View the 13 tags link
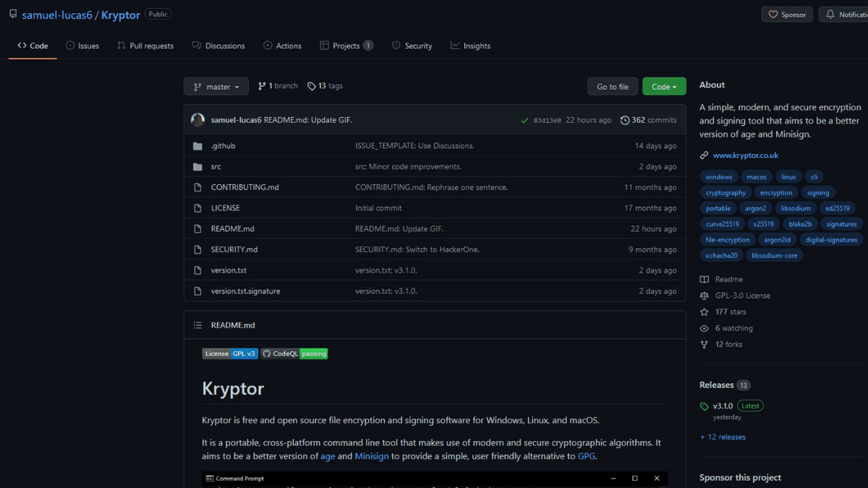 [x=325, y=86]
